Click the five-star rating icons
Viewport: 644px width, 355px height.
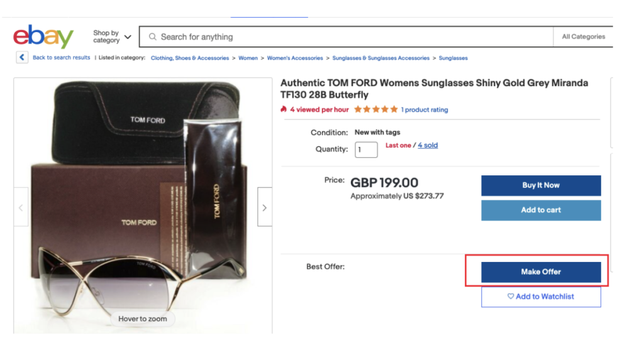click(x=375, y=109)
